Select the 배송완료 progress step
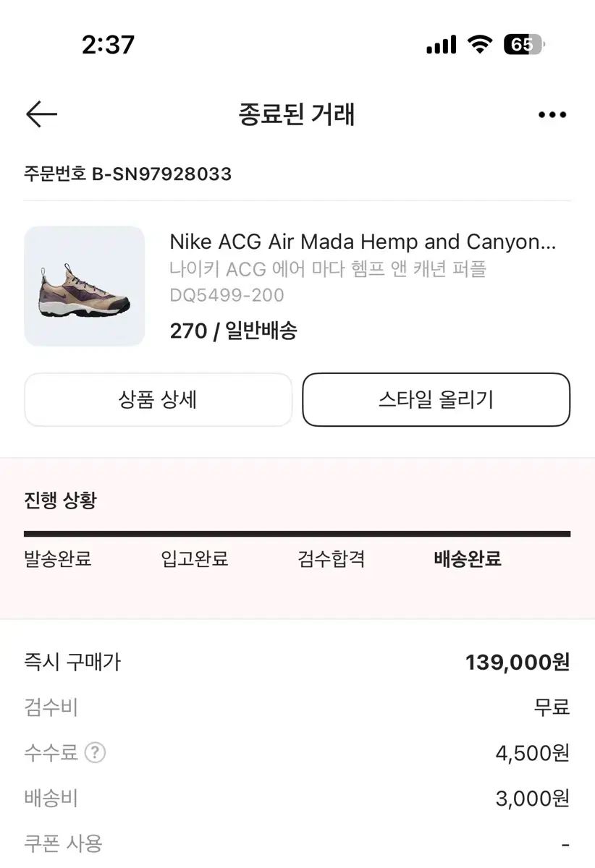This screenshot has width=595, height=868. coord(468,559)
